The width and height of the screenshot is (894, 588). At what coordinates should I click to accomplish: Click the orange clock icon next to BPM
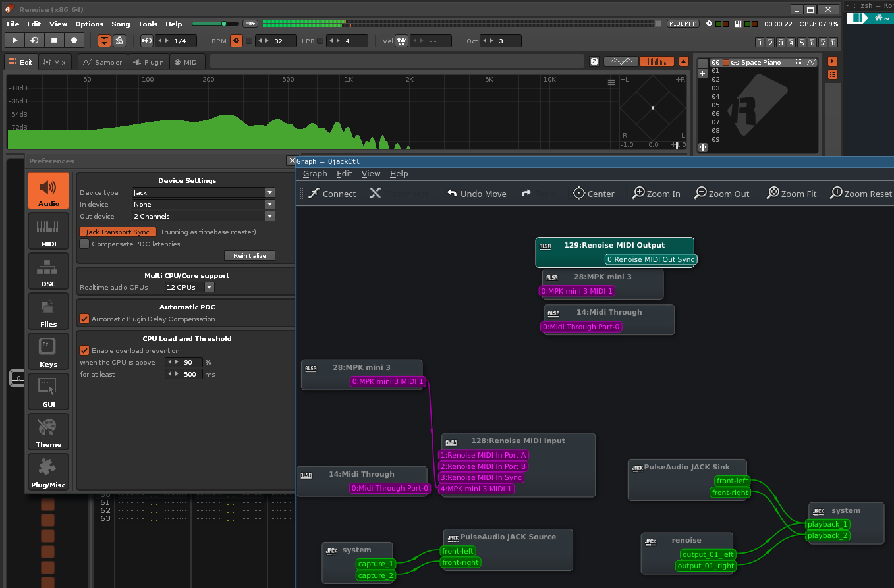237,41
